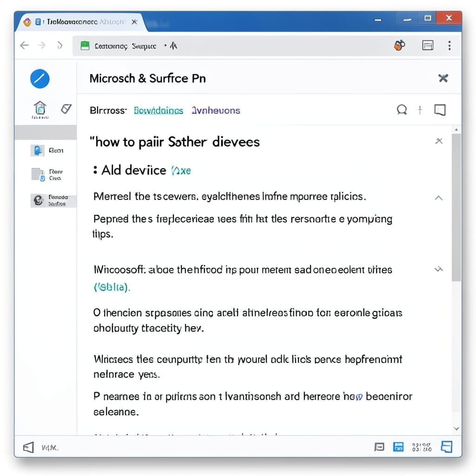Click the search magnifier icon
The height and width of the screenshot is (476, 476).
point(402,110)
